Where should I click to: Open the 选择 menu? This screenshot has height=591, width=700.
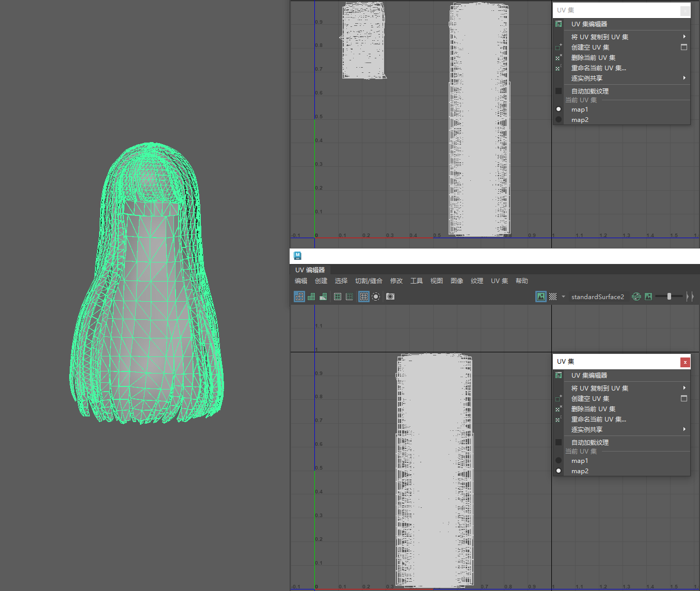341,281
